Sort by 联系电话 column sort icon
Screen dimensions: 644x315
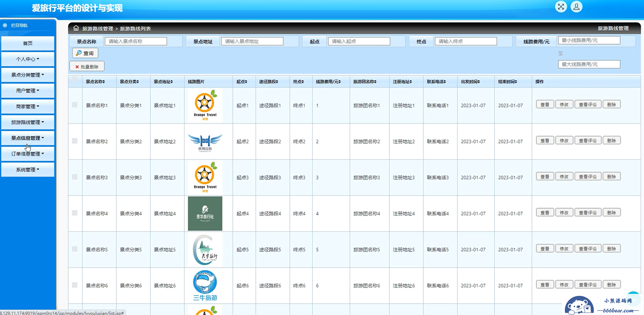[445, 82]
